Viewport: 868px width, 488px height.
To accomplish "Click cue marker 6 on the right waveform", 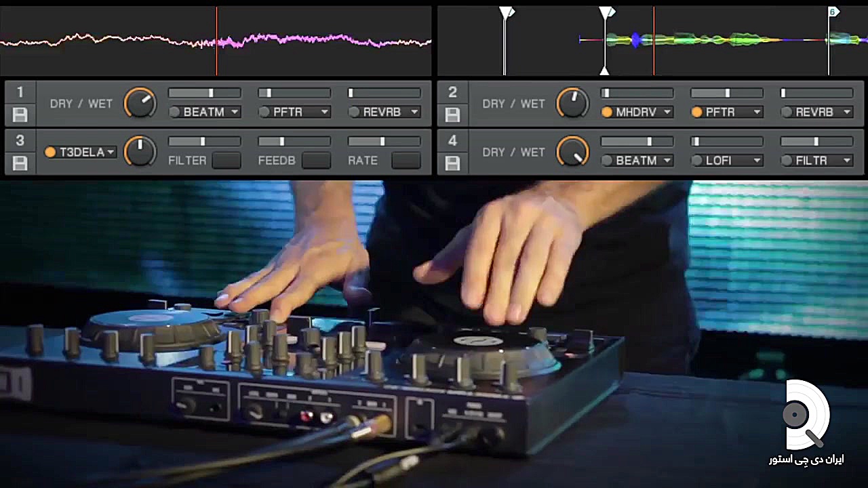I will [x=833, y=12].
